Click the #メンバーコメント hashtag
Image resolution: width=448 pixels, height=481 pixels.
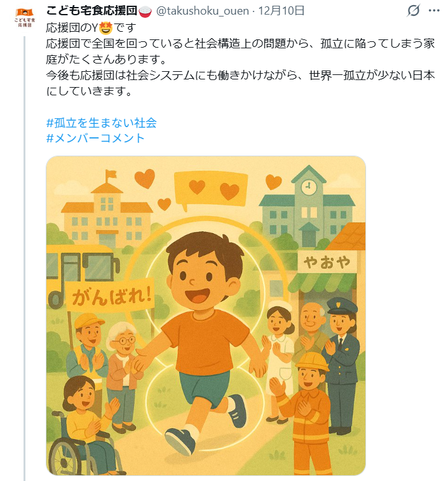(95, 139)
